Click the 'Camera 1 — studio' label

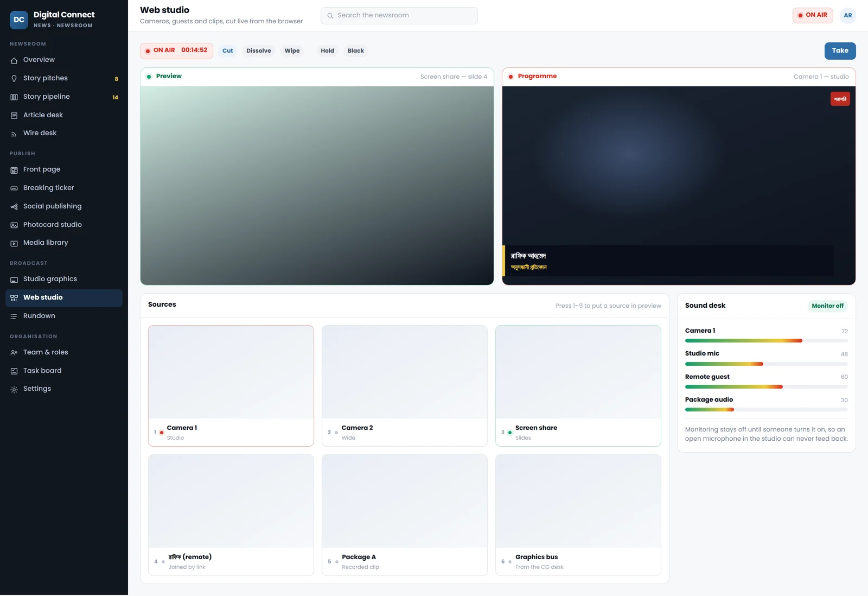pyautogui.click(x=821, y=77)
